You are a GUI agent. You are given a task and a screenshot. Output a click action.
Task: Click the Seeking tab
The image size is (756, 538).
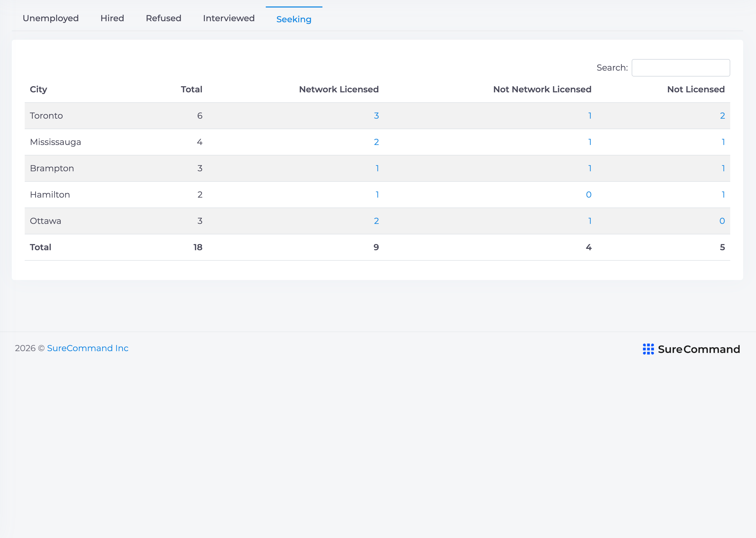point(294,19)
